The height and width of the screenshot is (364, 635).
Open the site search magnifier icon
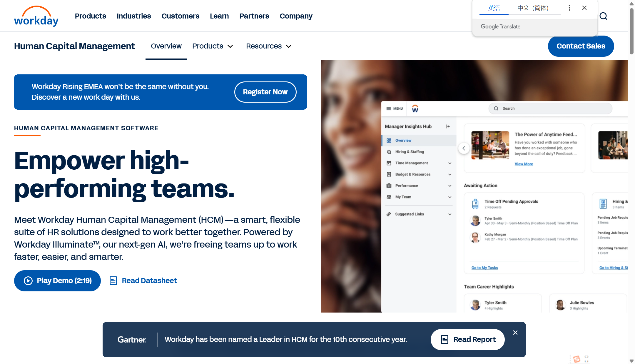pyautogui.click(x=603, y=16)
